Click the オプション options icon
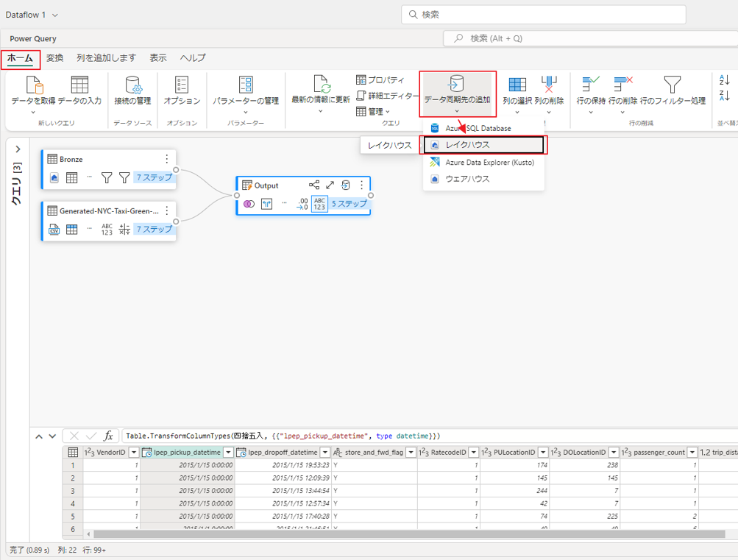 tap(182, 85)
